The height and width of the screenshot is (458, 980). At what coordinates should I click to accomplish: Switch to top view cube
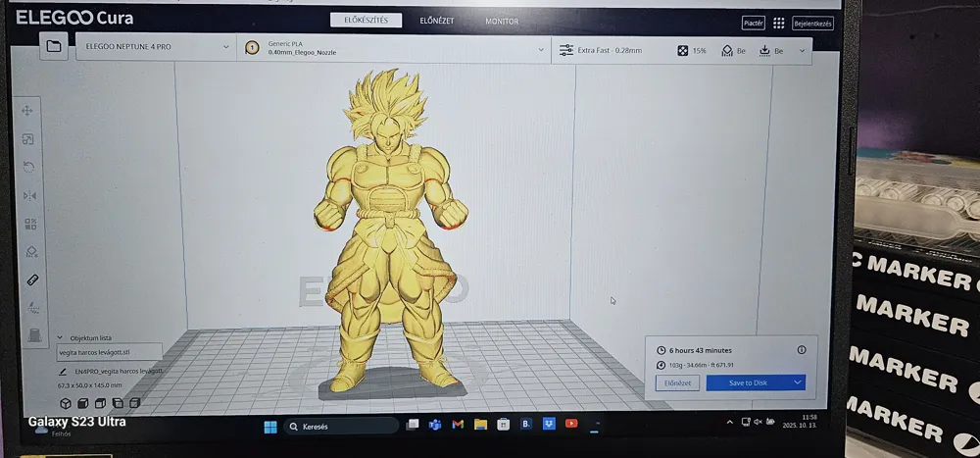point(100,403)
